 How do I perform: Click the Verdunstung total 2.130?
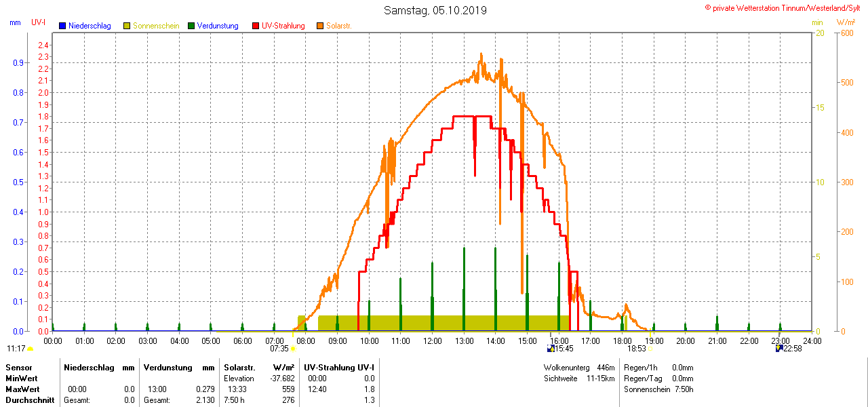coord(205,400)
